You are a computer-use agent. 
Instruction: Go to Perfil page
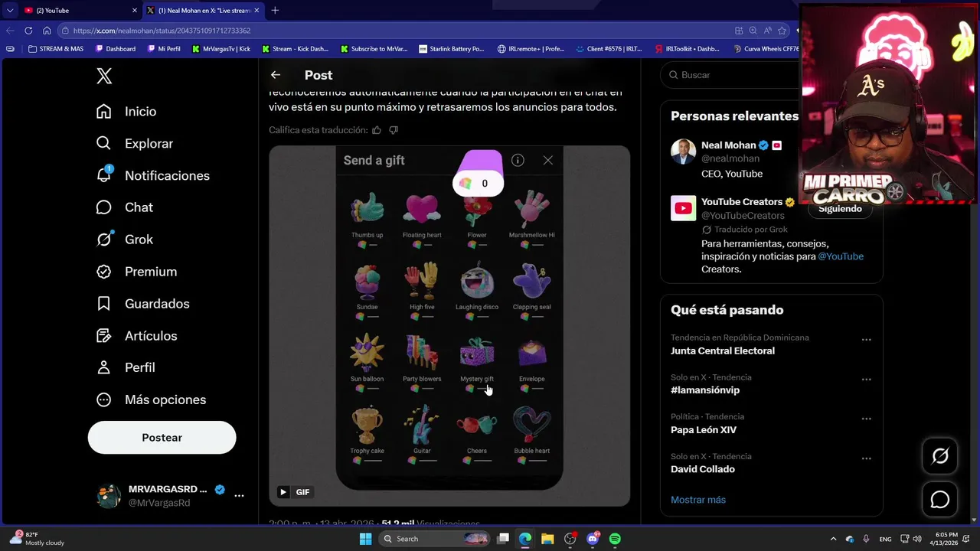tap(126, 368)
